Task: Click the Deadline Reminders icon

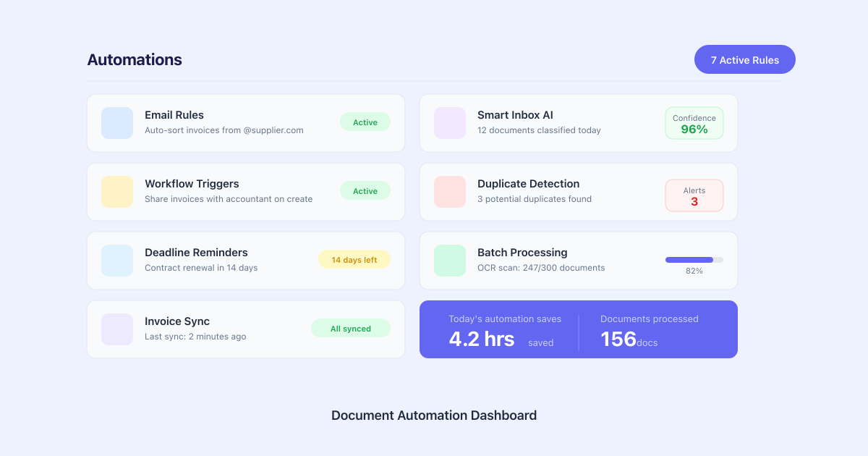Action: coord(116,261)
